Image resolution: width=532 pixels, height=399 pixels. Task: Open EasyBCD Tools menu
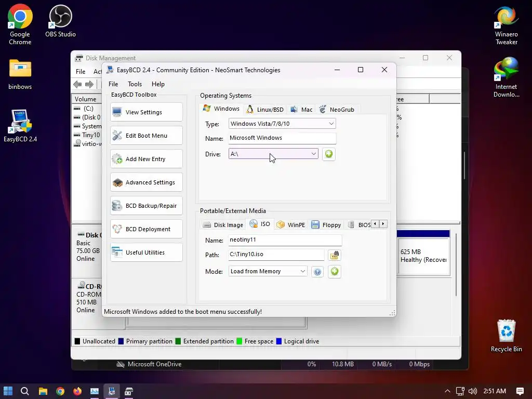(135, 84)
